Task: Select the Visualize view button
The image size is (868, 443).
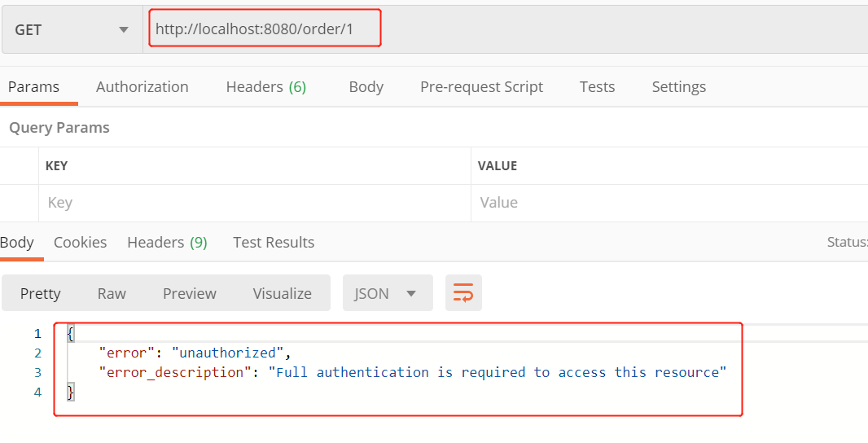Action: coord(283,293)
